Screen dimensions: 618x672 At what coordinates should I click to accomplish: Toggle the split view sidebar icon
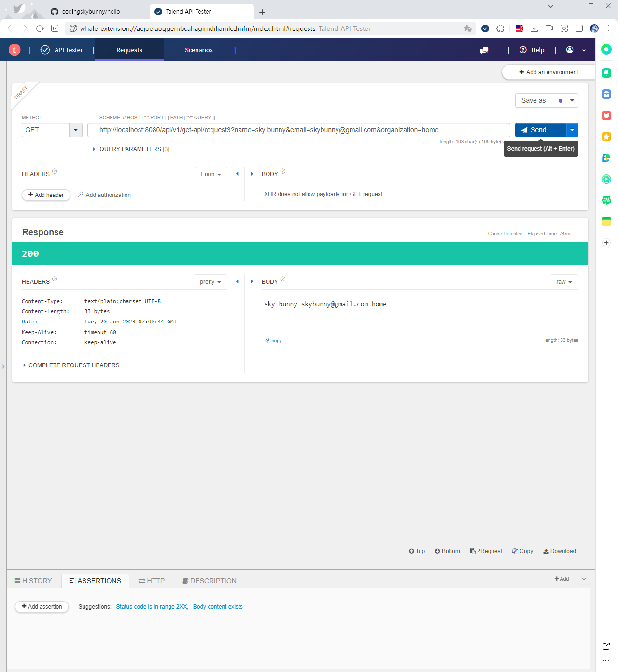[x=579, y=28]
